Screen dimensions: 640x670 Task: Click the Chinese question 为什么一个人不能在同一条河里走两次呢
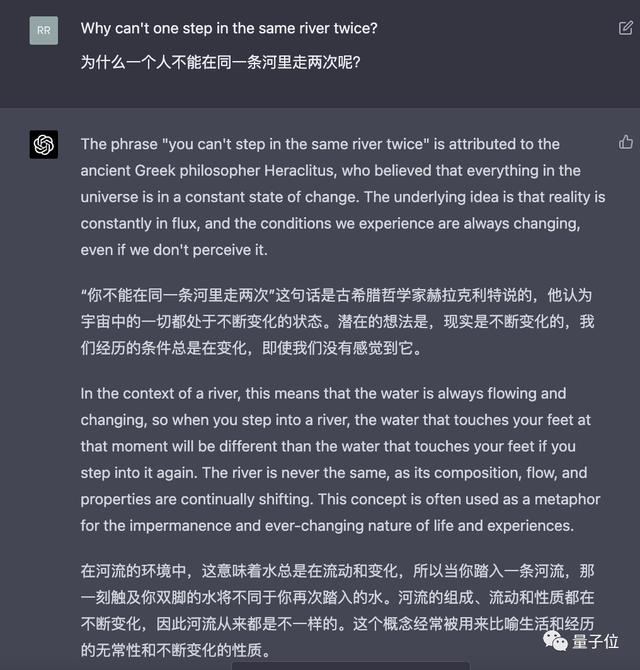(x=221, y=62)
